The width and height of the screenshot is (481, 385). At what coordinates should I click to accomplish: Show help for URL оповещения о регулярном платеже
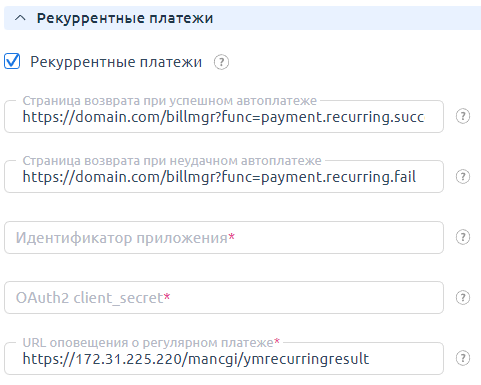(463, 358)
